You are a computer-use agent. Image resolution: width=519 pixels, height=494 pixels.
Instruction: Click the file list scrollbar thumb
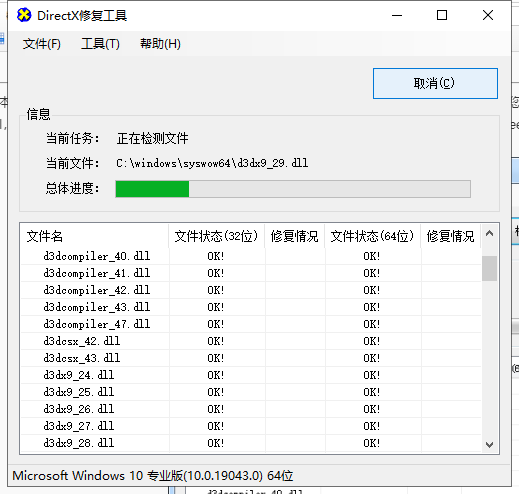pos(489,268)
